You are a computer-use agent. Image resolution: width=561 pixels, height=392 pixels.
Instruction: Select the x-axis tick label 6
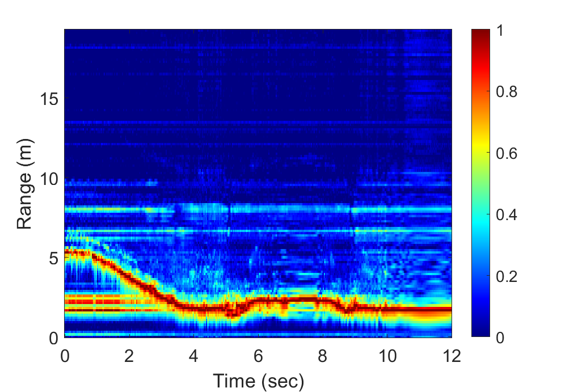[258, 356]
